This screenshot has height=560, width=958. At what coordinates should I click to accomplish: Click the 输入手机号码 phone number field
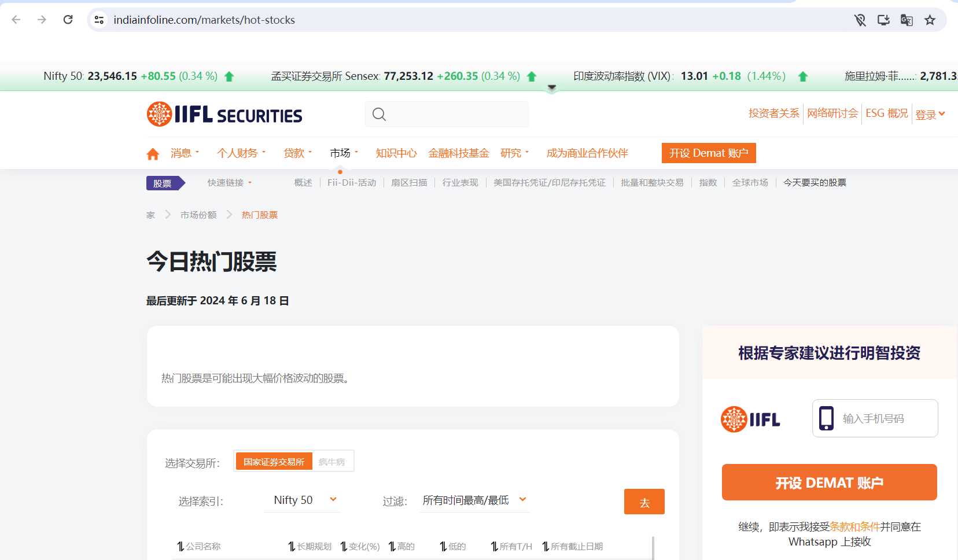[x=875, y=418]
